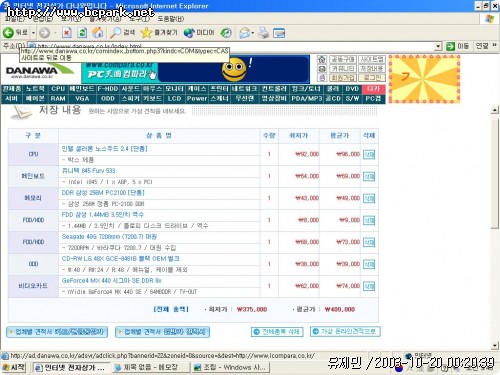Delete the FDD 1.44MB row

(x=369, y=220)
